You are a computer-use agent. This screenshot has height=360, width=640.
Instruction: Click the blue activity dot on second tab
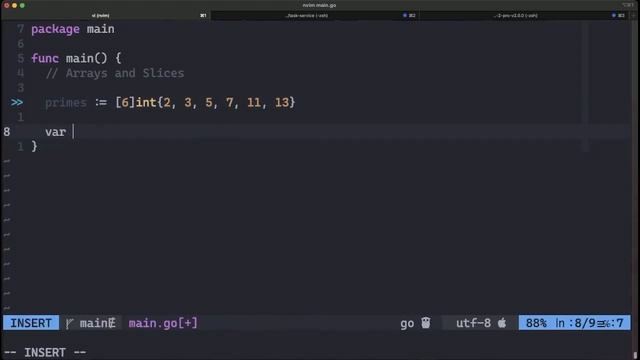(404, 16)
